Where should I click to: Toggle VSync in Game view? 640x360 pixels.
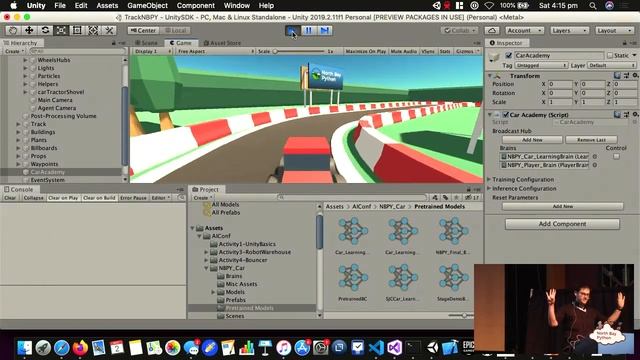click(428, 51)
